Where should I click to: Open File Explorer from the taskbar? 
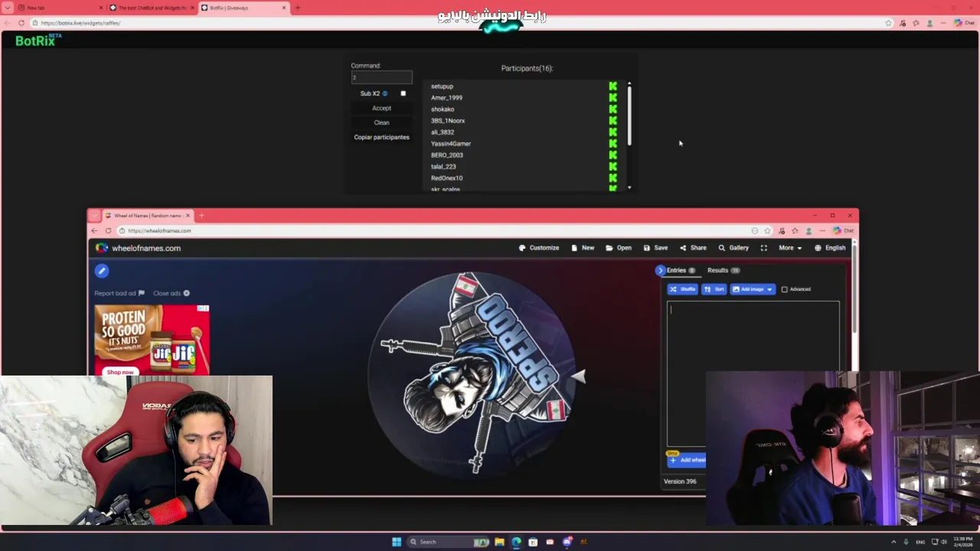pyautogui.click(x=499, y=542)
